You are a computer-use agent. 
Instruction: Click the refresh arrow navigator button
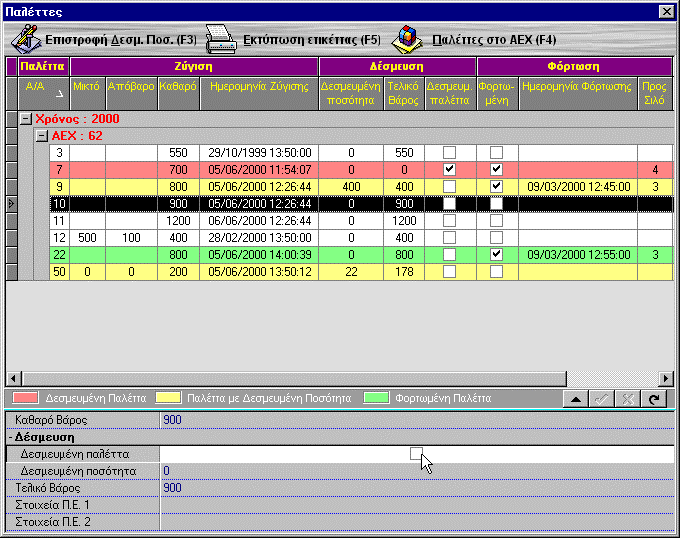656,398
